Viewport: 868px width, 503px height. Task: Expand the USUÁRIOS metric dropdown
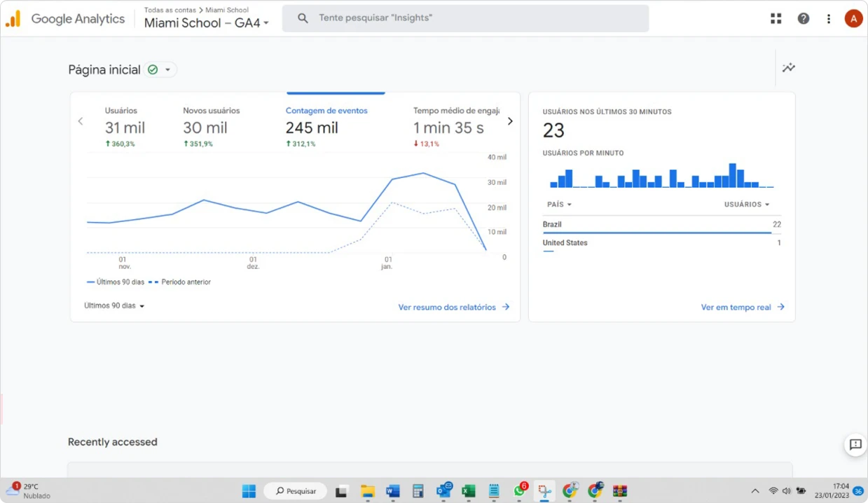[747, 205]
